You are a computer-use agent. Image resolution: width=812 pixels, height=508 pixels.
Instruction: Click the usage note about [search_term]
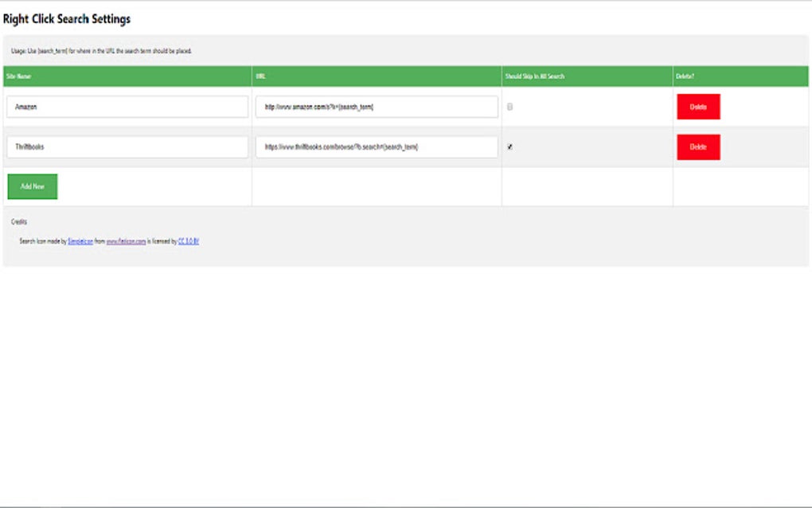point(103,50)
